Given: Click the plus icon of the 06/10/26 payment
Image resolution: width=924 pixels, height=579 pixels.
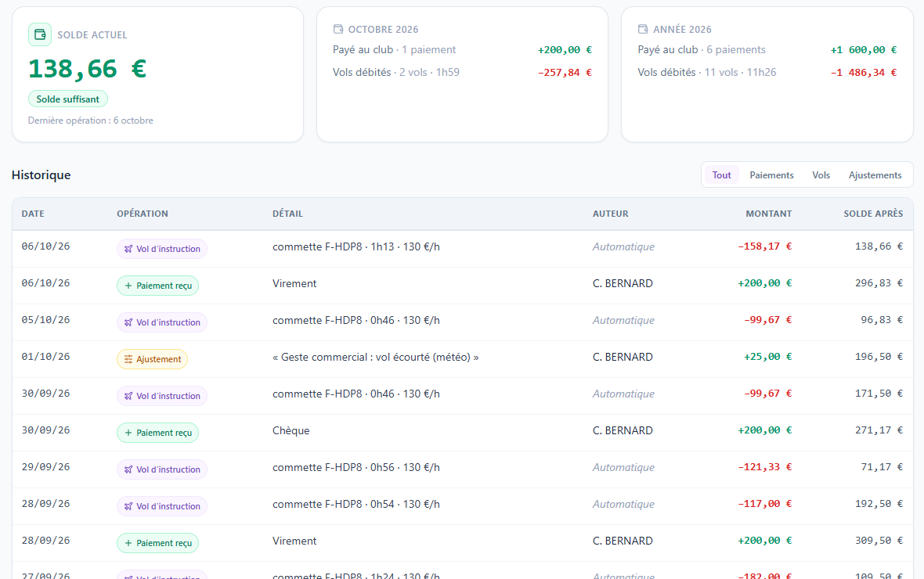Looking at the screenshot, I should click(128, 286).
